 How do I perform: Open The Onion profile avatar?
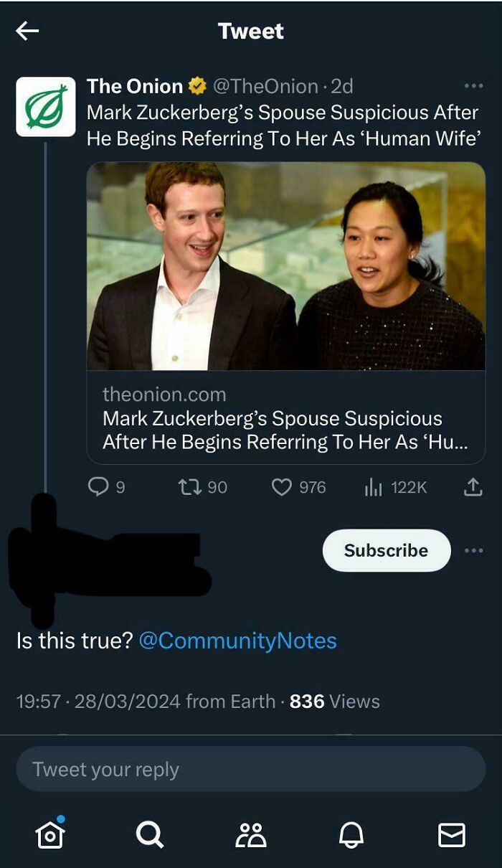coord(45,107)
